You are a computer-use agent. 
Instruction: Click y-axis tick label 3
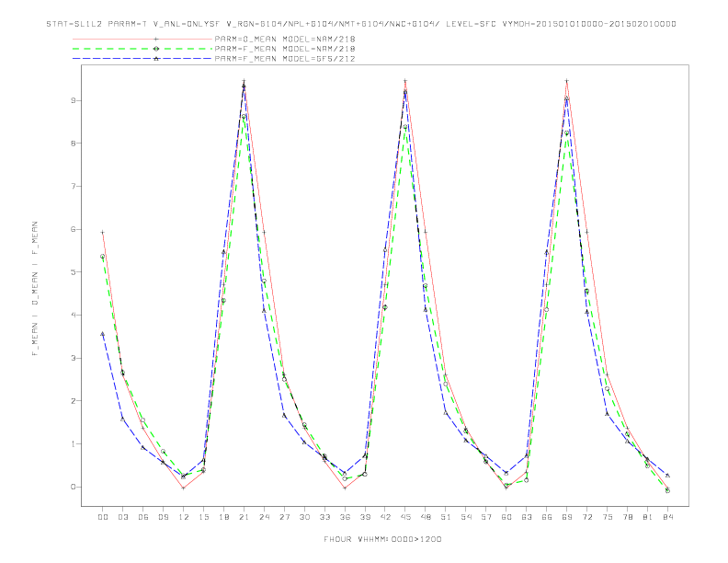(x=73, y=358)
